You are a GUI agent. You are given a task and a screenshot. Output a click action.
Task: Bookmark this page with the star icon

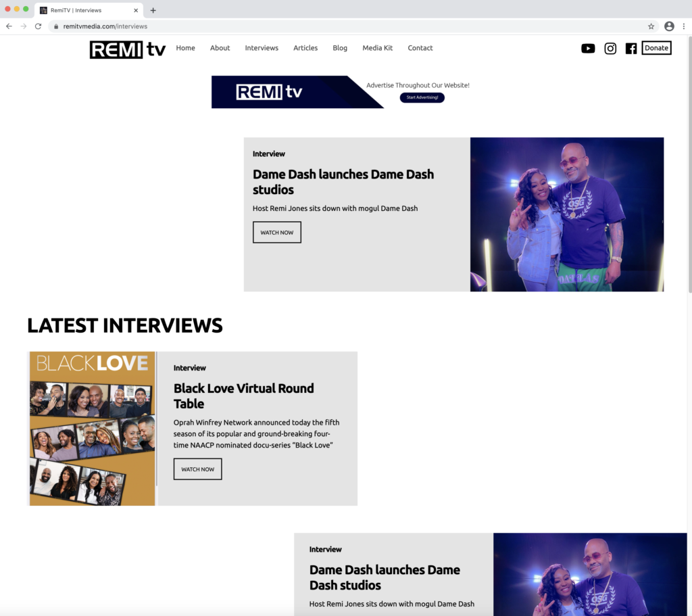click(651, 26)
